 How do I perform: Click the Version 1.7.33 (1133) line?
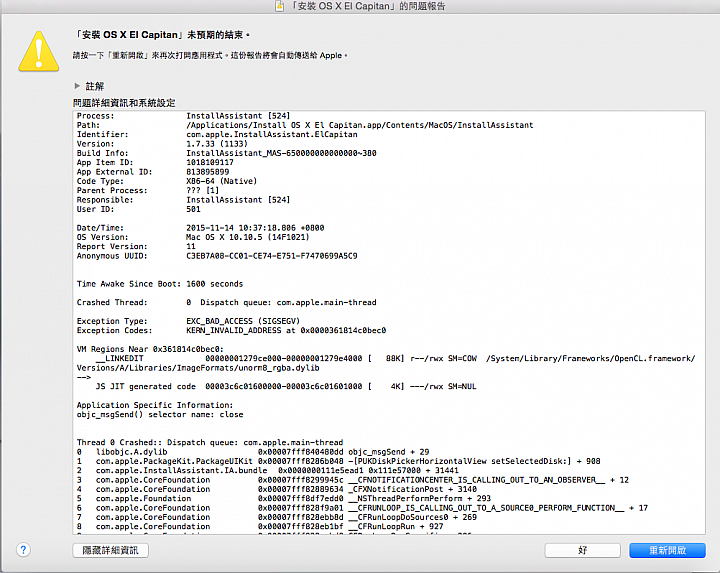point(162,144)
